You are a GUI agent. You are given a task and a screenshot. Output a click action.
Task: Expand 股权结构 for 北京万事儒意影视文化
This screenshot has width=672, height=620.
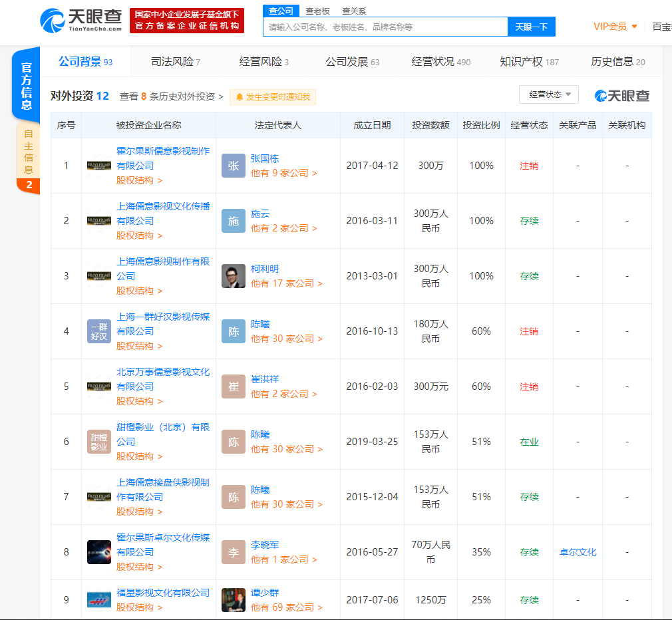point(139,402)
